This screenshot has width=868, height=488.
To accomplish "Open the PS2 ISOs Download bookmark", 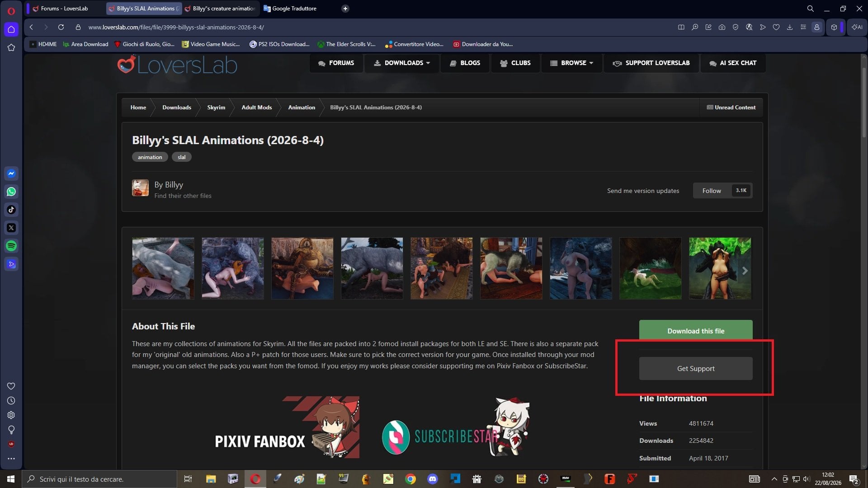I will click(279, 44).
